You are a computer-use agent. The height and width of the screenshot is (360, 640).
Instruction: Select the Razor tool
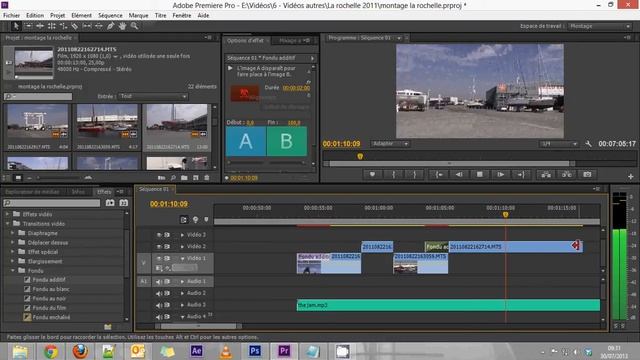coord(75,26)
